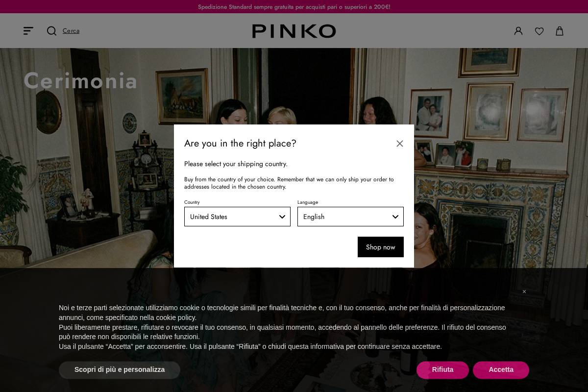588x392 pixels.
Task: Click the PINKO logo
Action: click(294, 31)
